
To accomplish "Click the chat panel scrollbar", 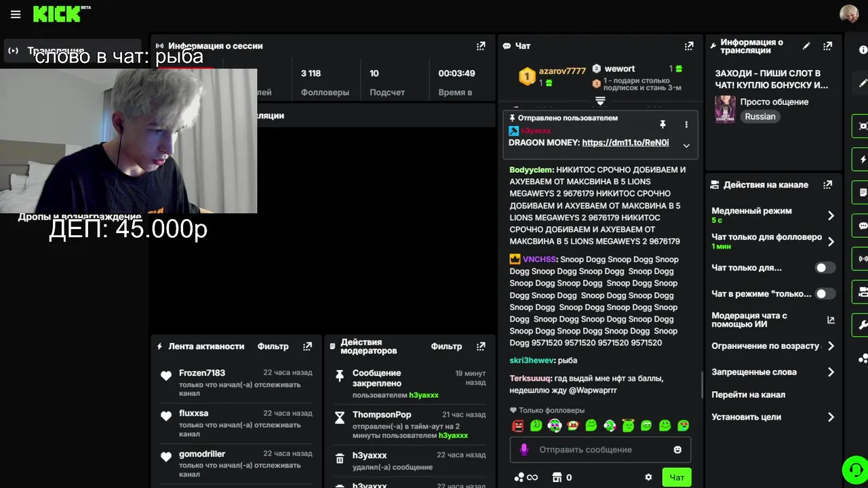I will tap(703, 385).
